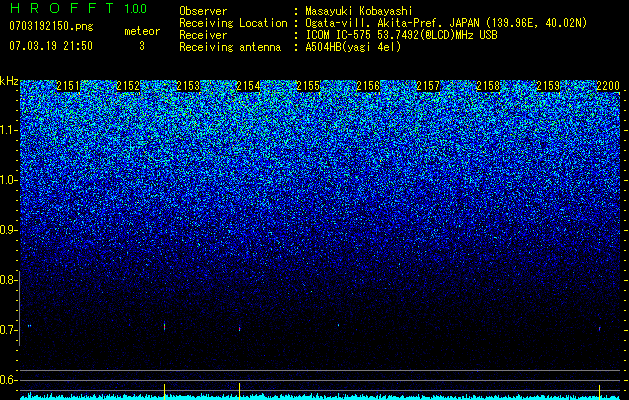Click the 'Receiving Location' label

coord(233,23)
